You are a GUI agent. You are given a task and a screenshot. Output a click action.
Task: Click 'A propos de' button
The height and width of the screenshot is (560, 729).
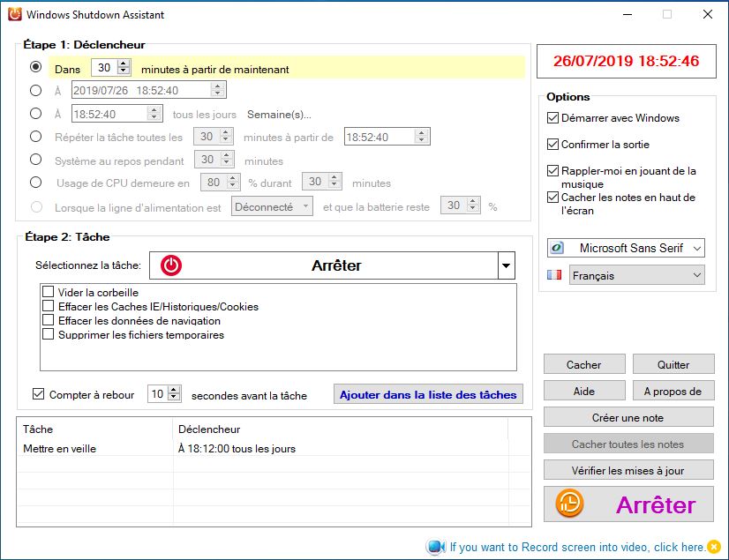(x=673, y=391)
